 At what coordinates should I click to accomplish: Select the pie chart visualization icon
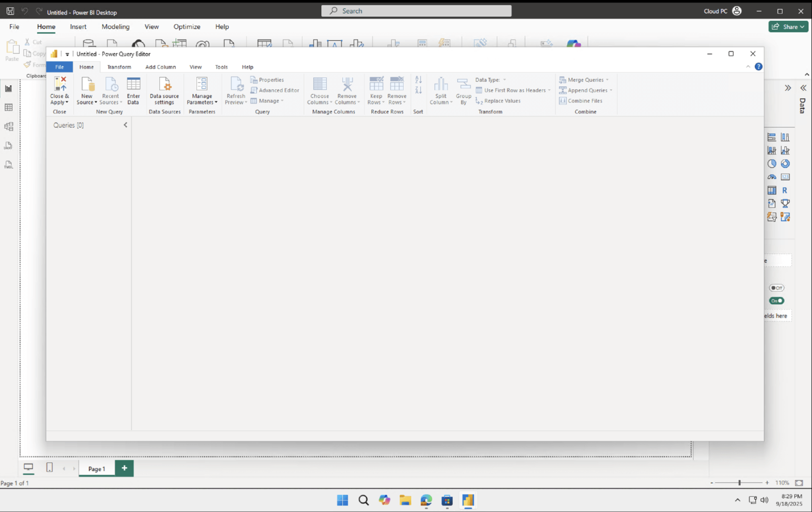click(x=772, y=163)
